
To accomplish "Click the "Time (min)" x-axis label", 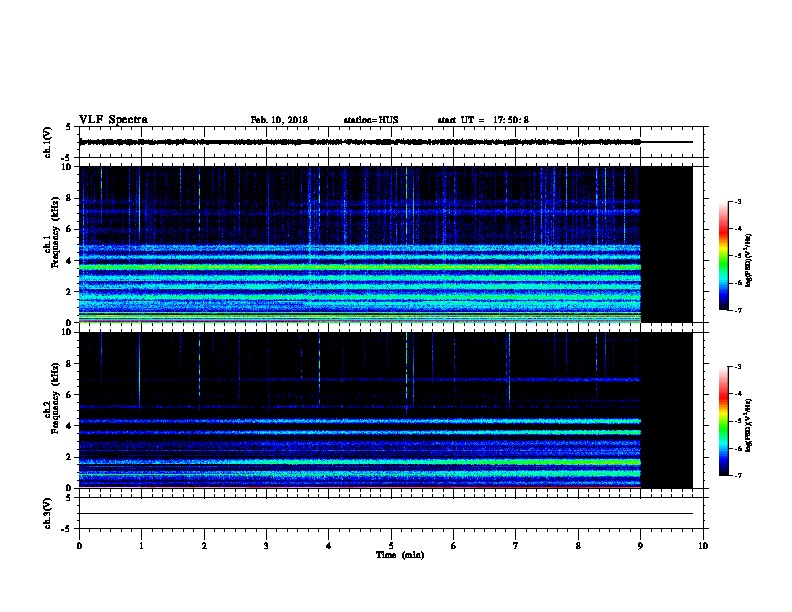I will pyautogui.click(x=400, y=555).
